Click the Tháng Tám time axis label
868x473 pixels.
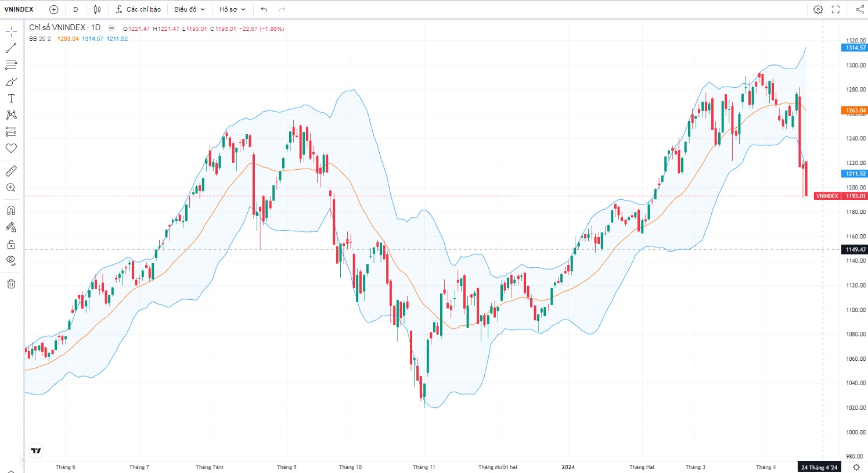point(210,467)
